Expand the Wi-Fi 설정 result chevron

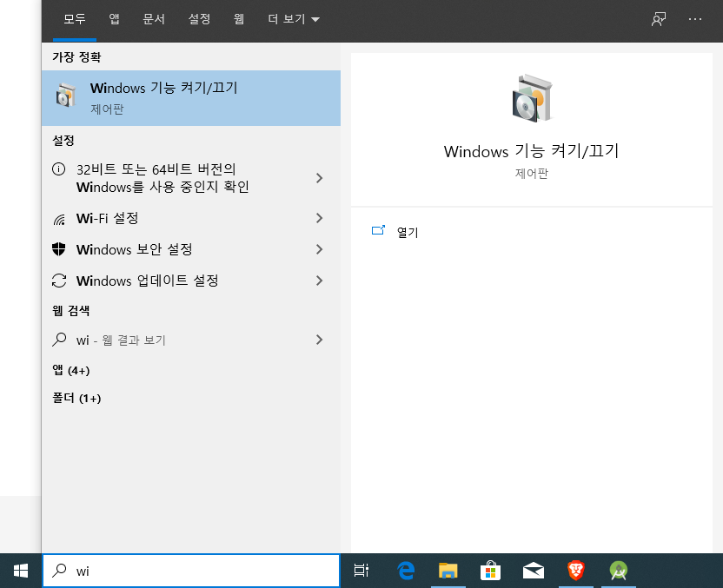pyautogui.click(x=319, y=218)
